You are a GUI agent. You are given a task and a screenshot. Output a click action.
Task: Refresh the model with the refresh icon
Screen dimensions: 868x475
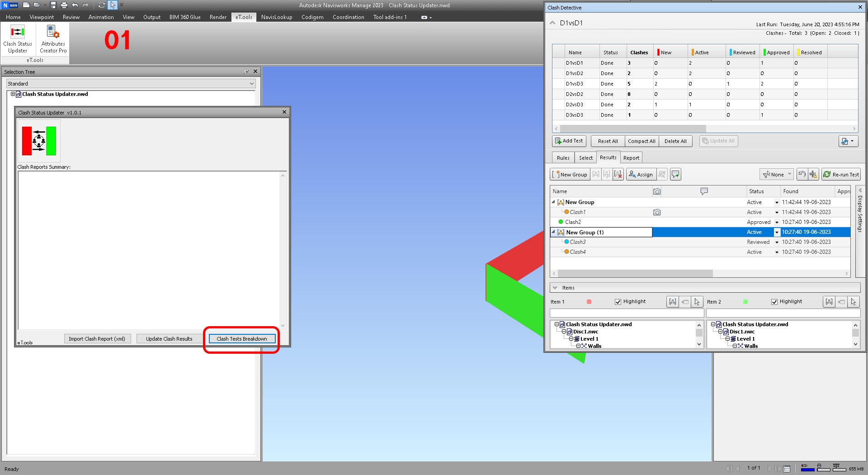(x=102, y=5)
